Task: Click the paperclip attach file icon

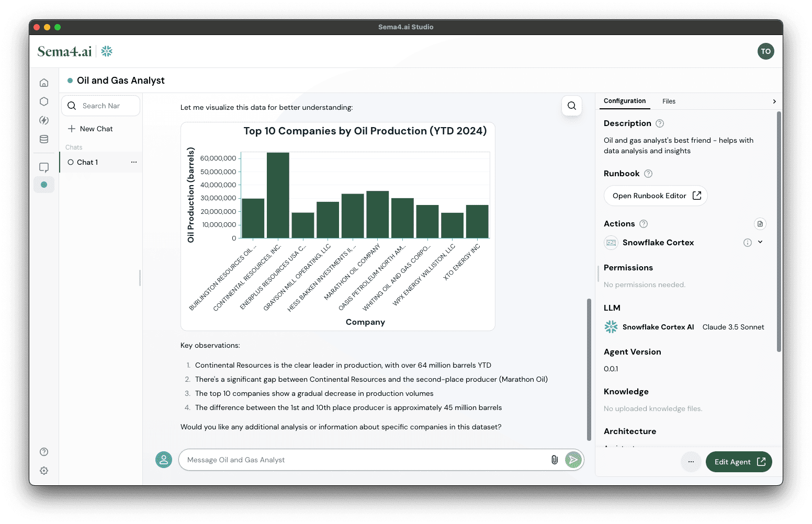Action: (555, 460)
